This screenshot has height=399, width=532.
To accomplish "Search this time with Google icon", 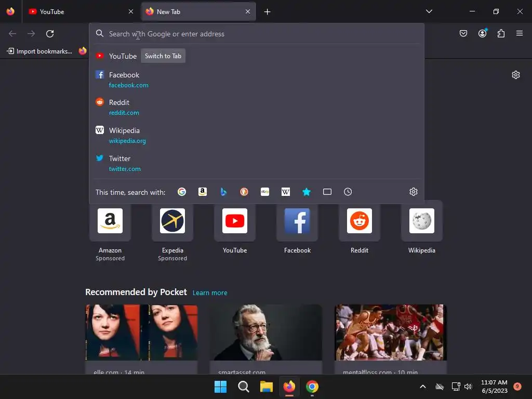I will 182,192.
